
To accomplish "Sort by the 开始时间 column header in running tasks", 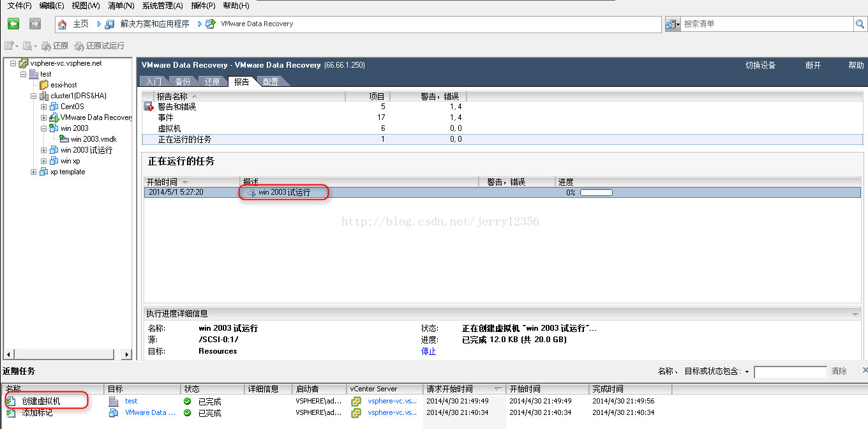I will tap(192, 182).
